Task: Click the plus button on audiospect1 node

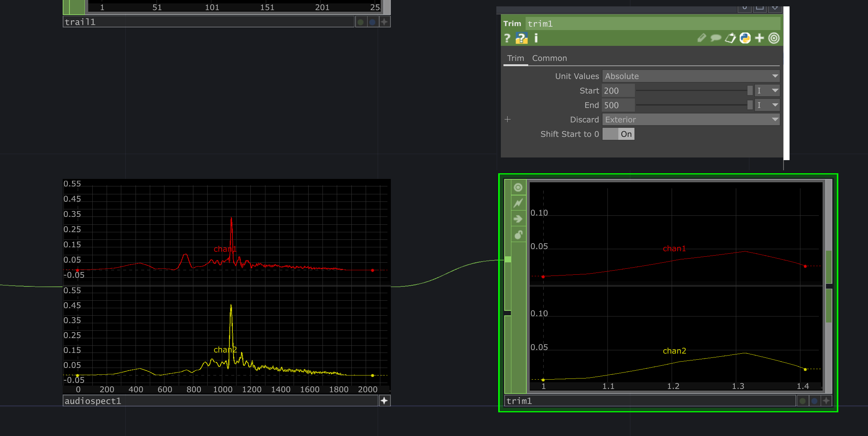Action: pos(384,401)
